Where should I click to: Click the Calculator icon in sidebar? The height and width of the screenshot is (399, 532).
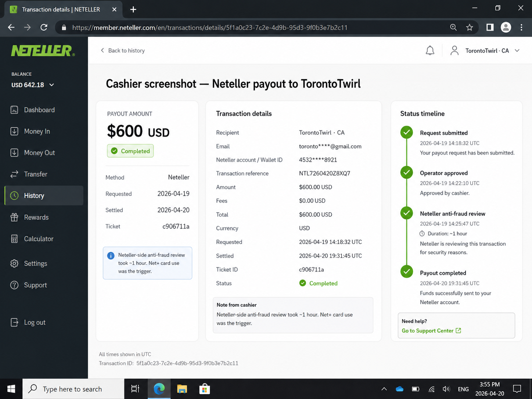pos(14,239)
